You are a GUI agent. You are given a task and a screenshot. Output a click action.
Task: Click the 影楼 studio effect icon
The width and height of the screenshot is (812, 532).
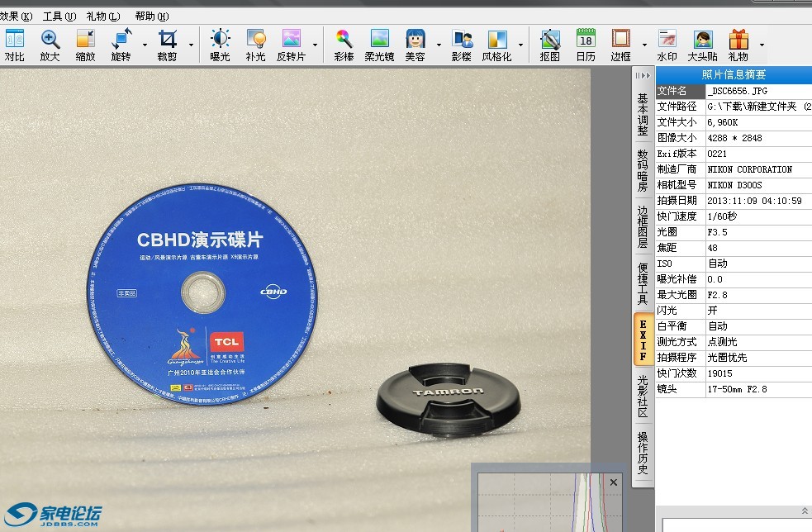(x=462, y=45)
